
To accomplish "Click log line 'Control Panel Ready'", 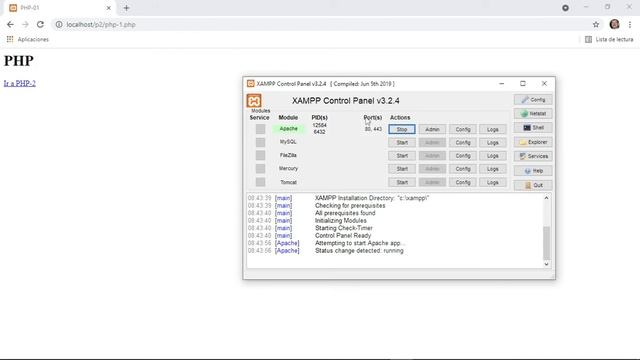I will [x=343, y=236].
